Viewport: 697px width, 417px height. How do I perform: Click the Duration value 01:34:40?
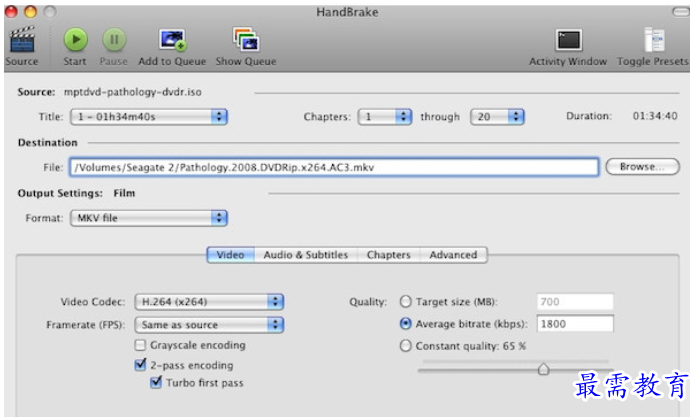tap(655, 116)
